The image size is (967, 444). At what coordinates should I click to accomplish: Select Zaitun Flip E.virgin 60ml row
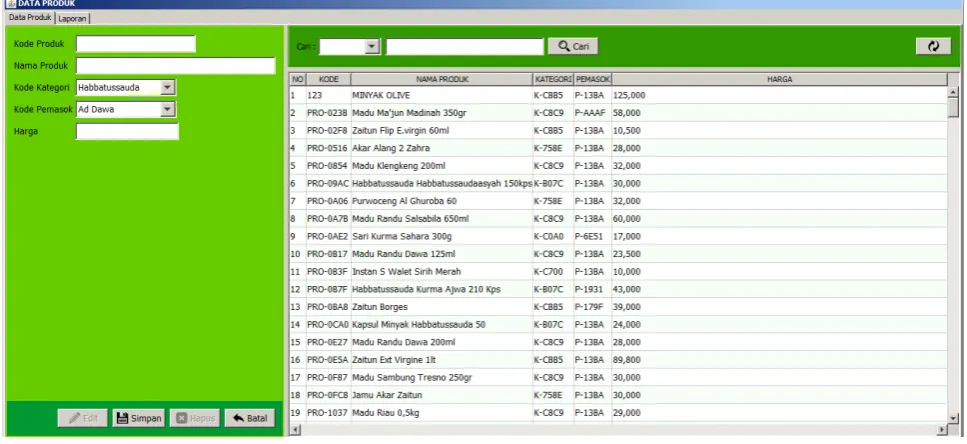click(619, 131)
